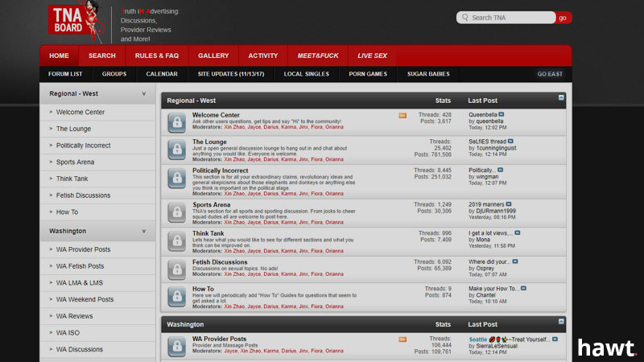Go to last post icon next to I get a lot views
This screenshot has height=362, width=644.
(518, 232)
